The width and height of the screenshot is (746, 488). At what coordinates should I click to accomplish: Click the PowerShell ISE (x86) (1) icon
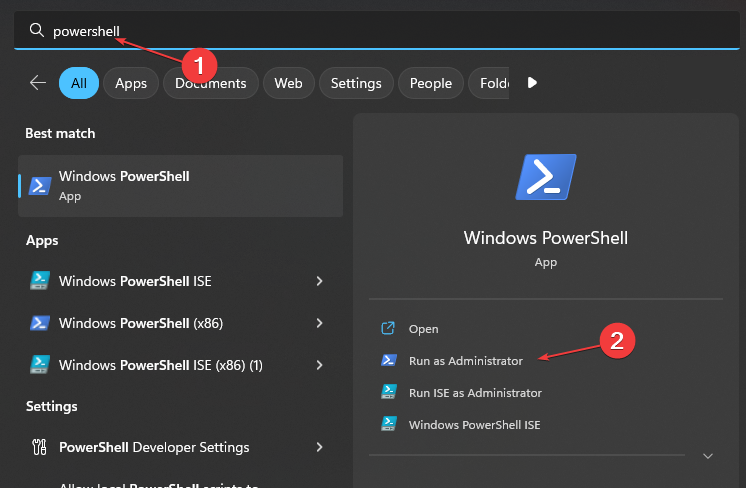tap(39, 364)
